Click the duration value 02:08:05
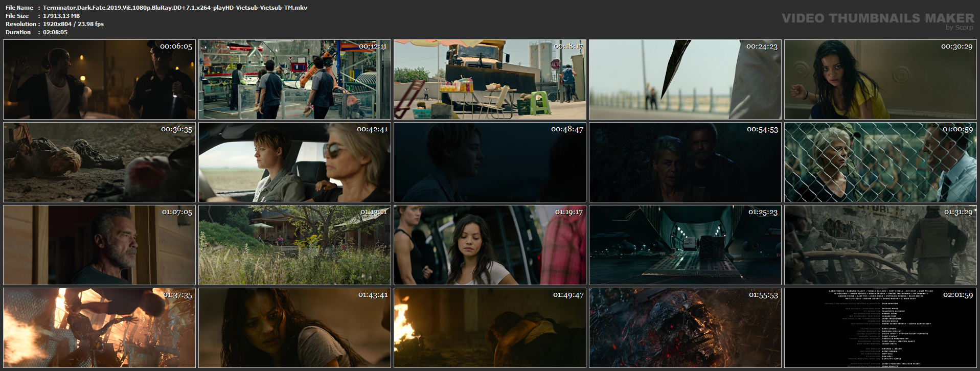Screen dimensions: 980x371 (55, 32)
